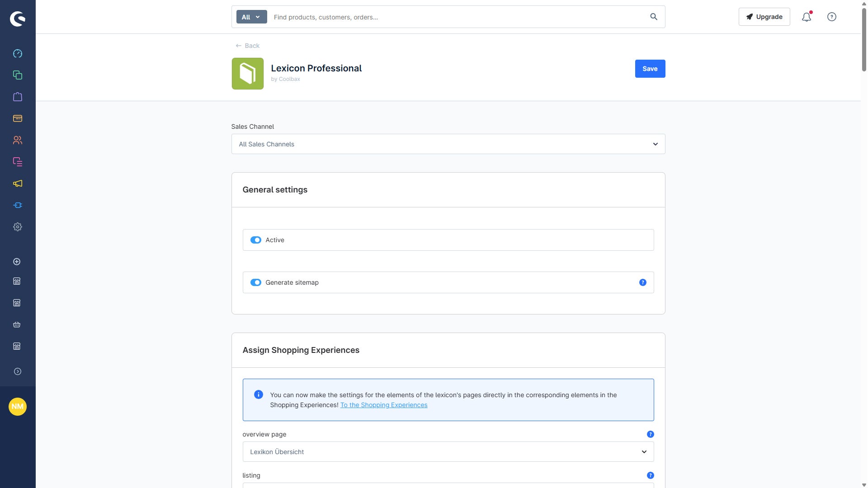
Task: Open the basket sales channel icon in sidebar
Action: [x=17, y=324]
